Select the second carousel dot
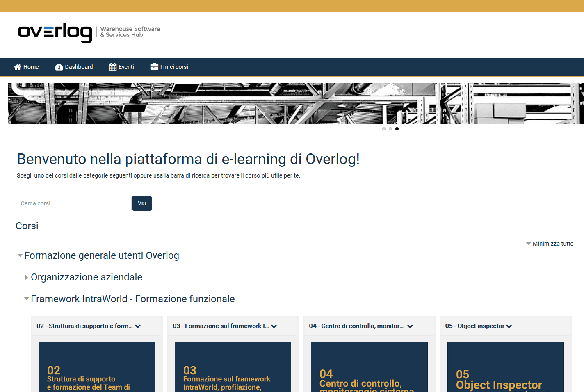The image size is (584, 392). [390, 129]
